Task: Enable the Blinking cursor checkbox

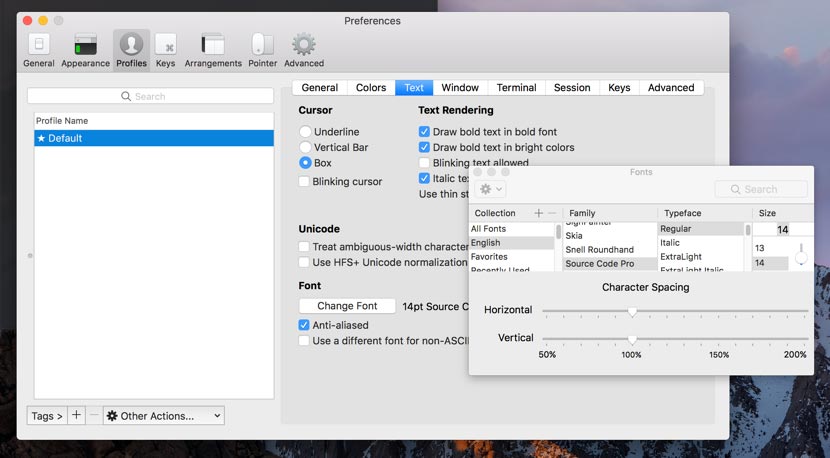Action: click(304, 182)
